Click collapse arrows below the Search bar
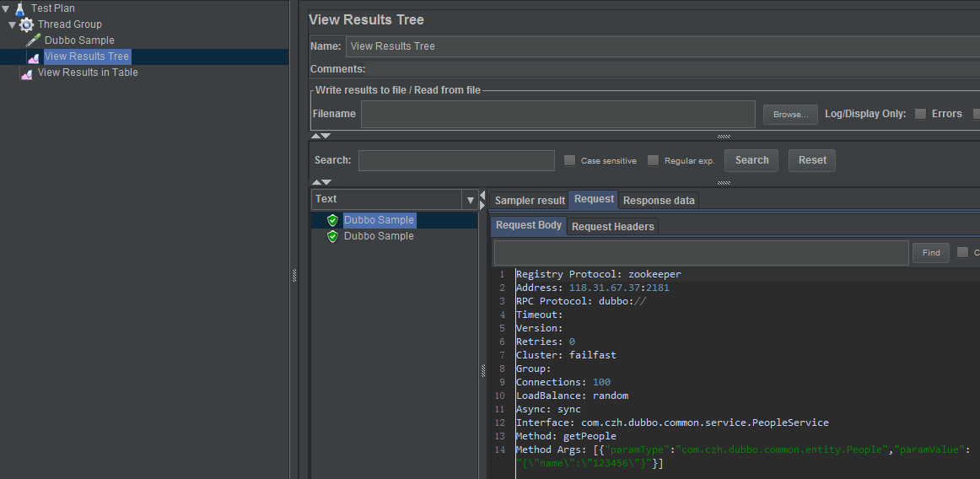 point(320,183)
